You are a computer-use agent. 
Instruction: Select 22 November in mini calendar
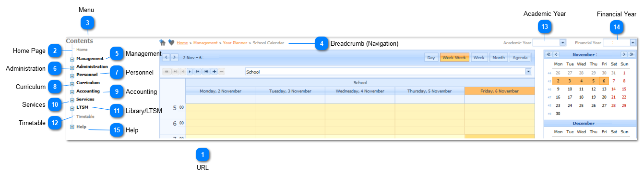624,97
